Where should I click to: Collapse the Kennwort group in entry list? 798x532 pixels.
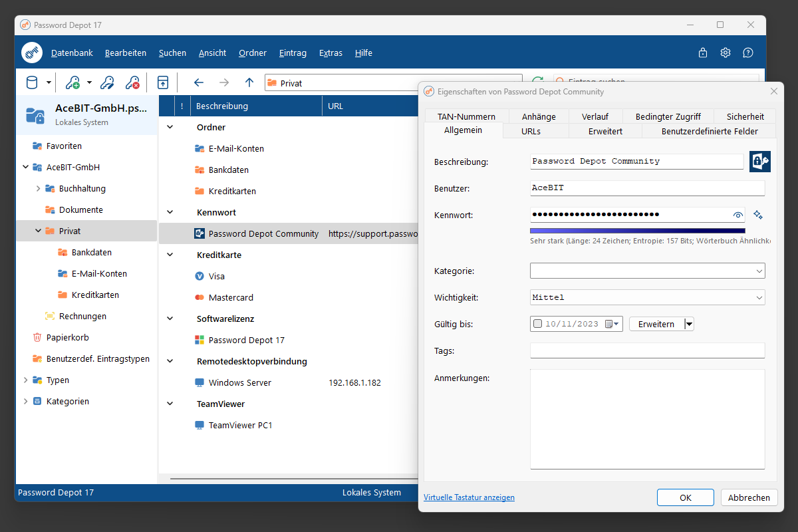pos(170,212)
